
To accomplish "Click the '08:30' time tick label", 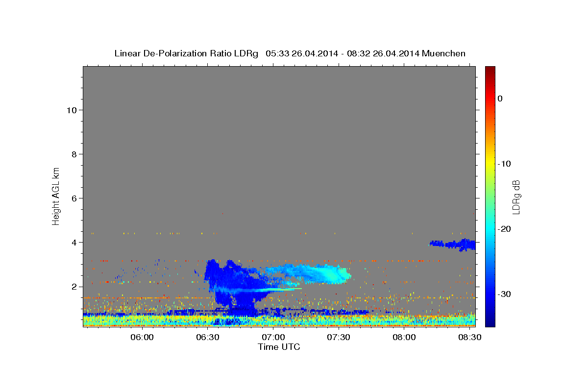I will click(x=469, y=338).
